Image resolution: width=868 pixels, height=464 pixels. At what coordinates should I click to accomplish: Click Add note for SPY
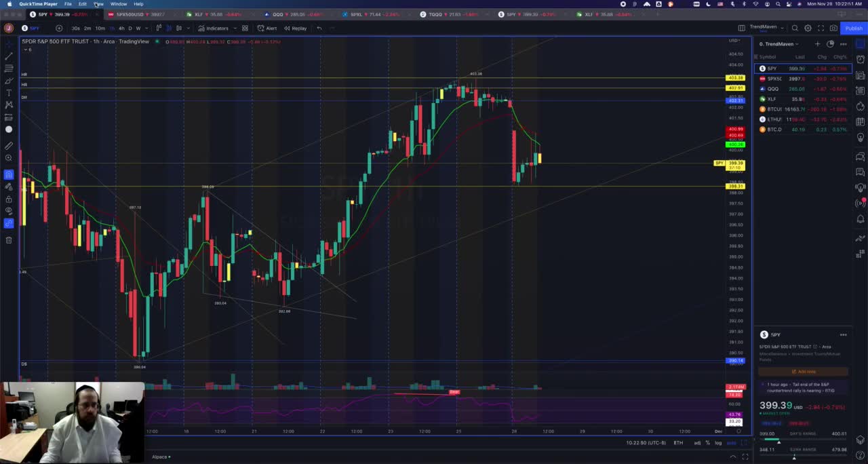(803, 372)
